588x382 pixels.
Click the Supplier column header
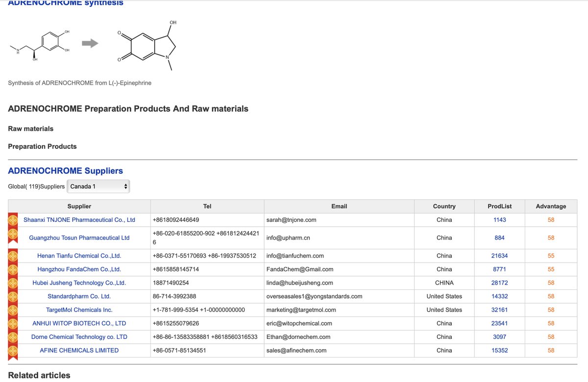point(79,206)
